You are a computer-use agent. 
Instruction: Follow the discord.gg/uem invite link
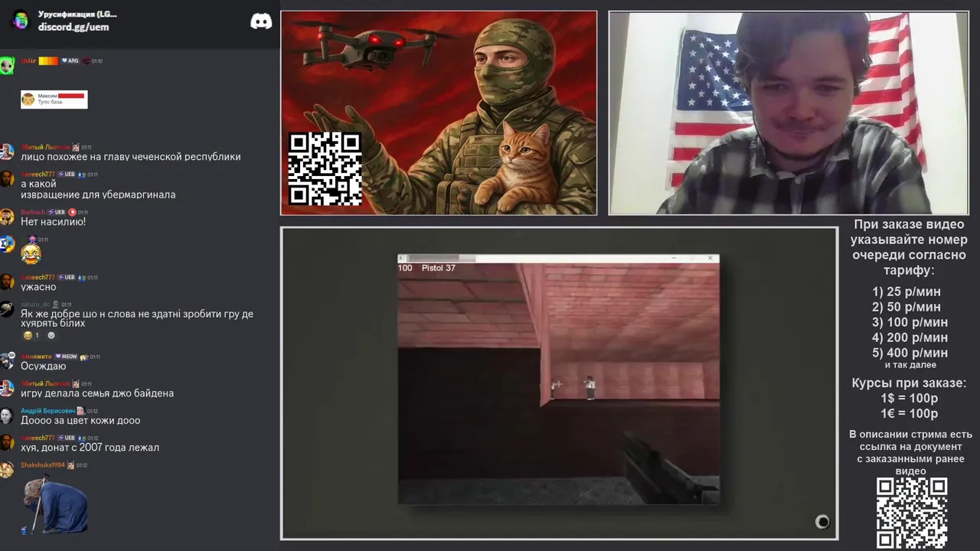click(x=73, y=27)
